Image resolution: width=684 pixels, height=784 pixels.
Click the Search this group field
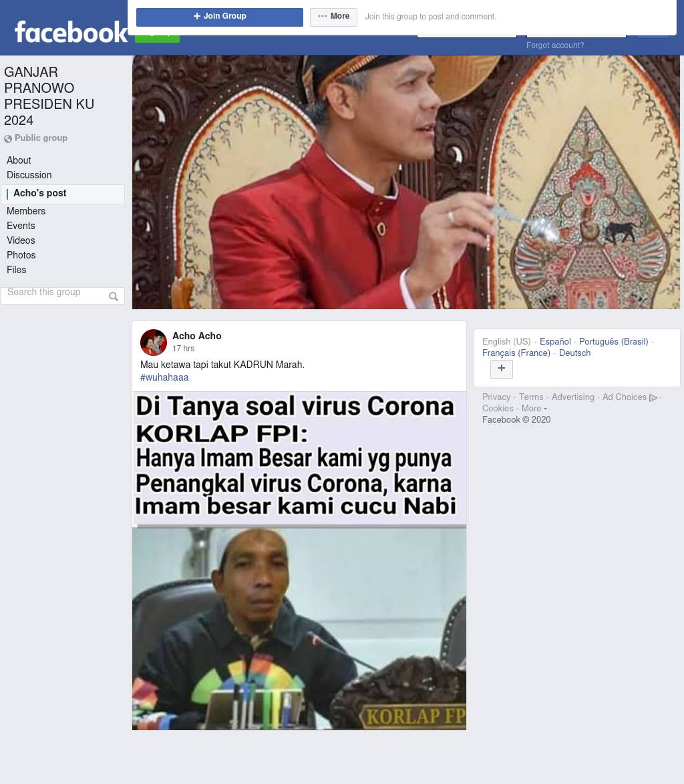(x=63, y=295)
